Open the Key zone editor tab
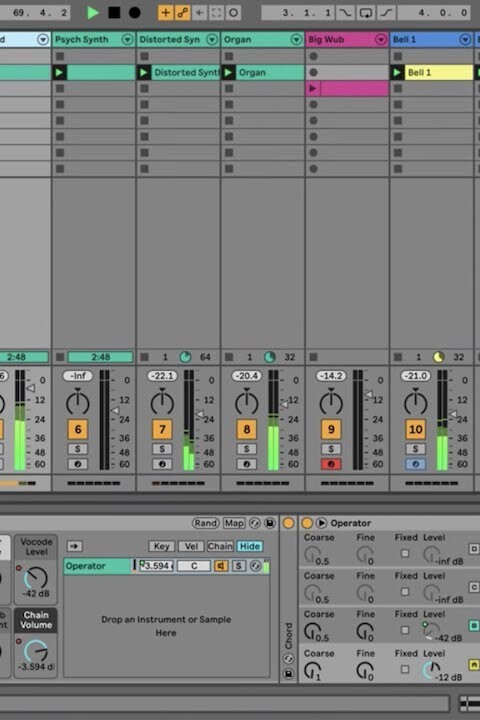This screenshot has width=480, height=720. 161,546
